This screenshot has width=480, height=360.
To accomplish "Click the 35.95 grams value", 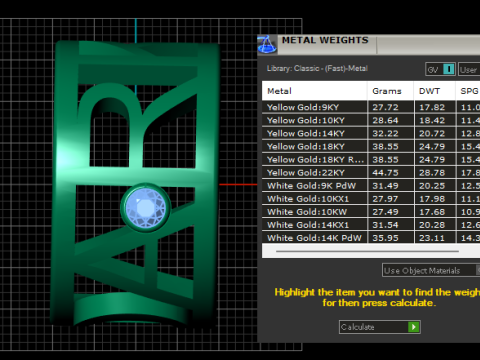I will coord(385,238).
